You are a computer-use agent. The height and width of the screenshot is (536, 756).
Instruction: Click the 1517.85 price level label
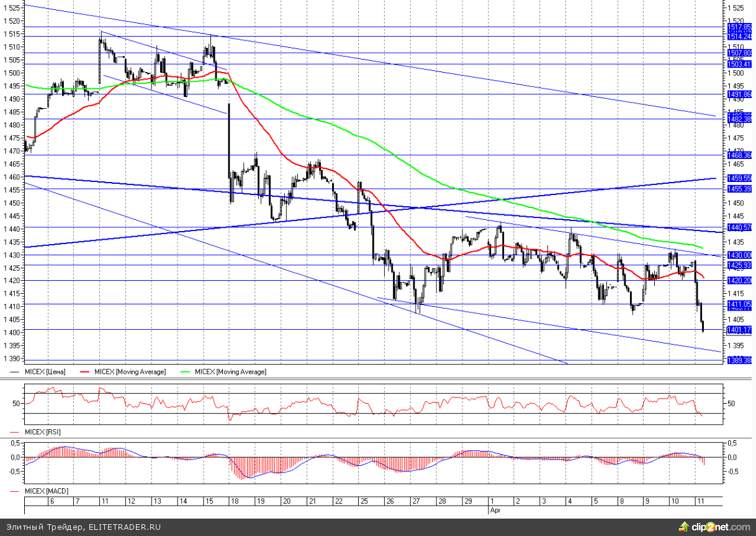point(739,27)
